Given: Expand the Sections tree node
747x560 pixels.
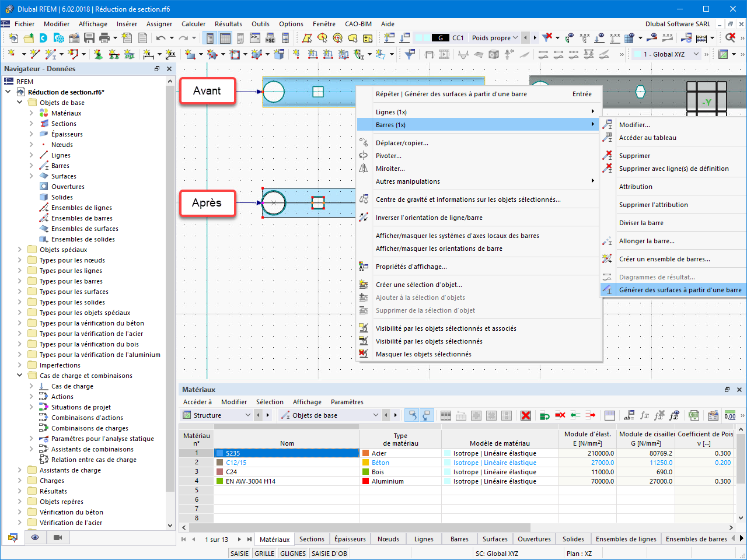Looking at the screenshot, I should point(32,124).
